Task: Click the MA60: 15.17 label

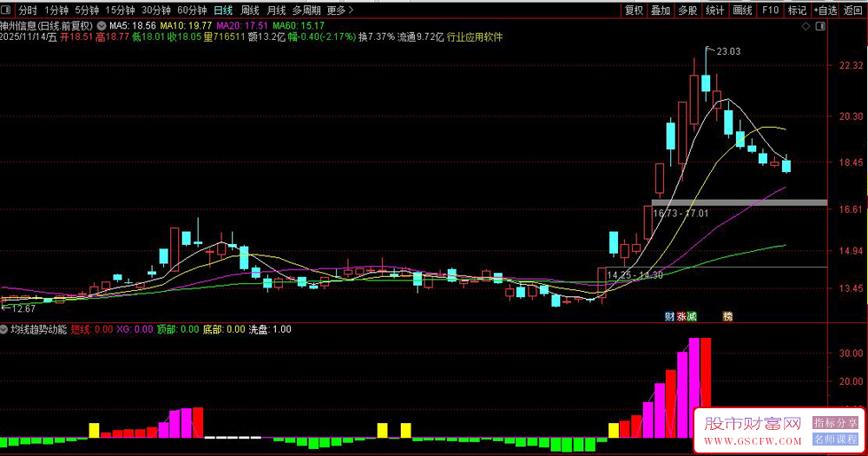Action: click(x=299, y=25)
